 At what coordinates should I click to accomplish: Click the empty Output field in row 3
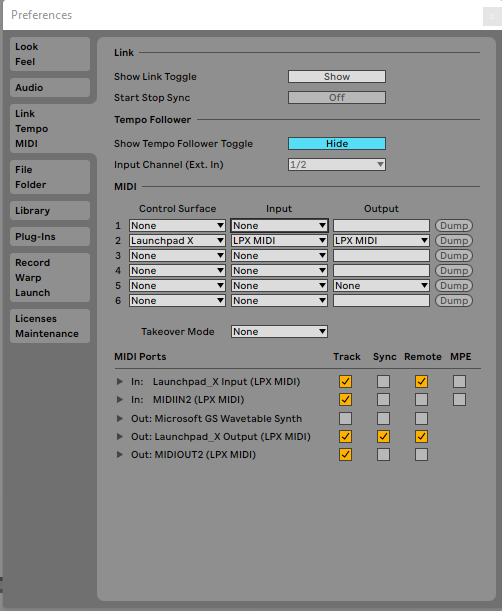click(x=381, y=256)
